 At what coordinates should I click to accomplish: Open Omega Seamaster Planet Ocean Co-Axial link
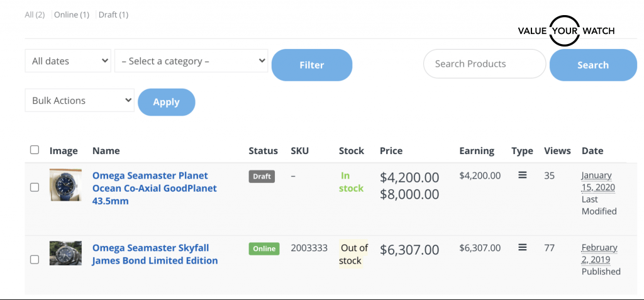154,188
